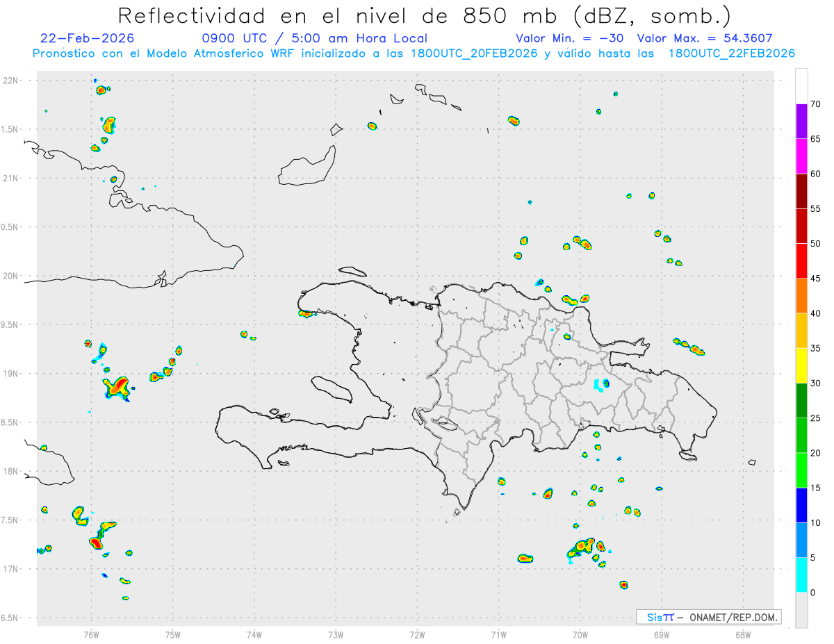Click the gray below-zero colorbar segment
This screenshot has height=644, width=834.
[801, 610]
